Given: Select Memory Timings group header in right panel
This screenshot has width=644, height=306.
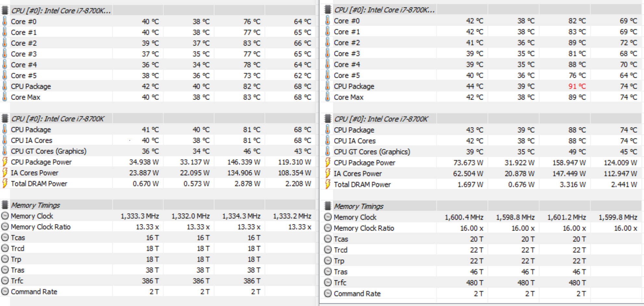Looking at the screenshot, I should pyautogui.click(x=359, y=206).
